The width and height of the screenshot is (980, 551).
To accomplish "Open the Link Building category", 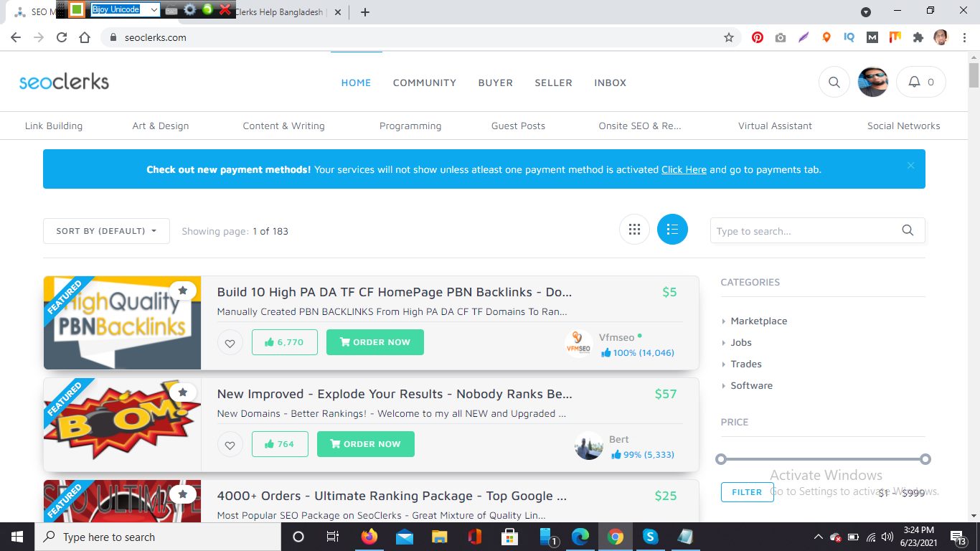I will click(54, 126).
